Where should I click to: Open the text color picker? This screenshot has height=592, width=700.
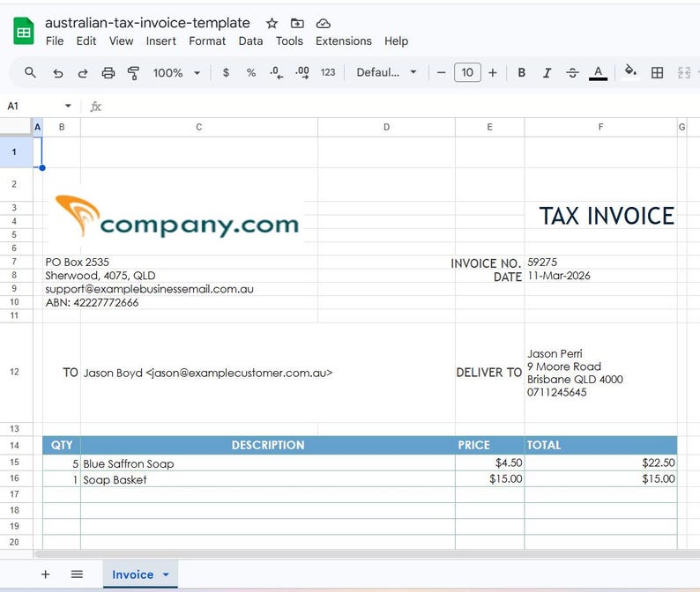point(598,73)
